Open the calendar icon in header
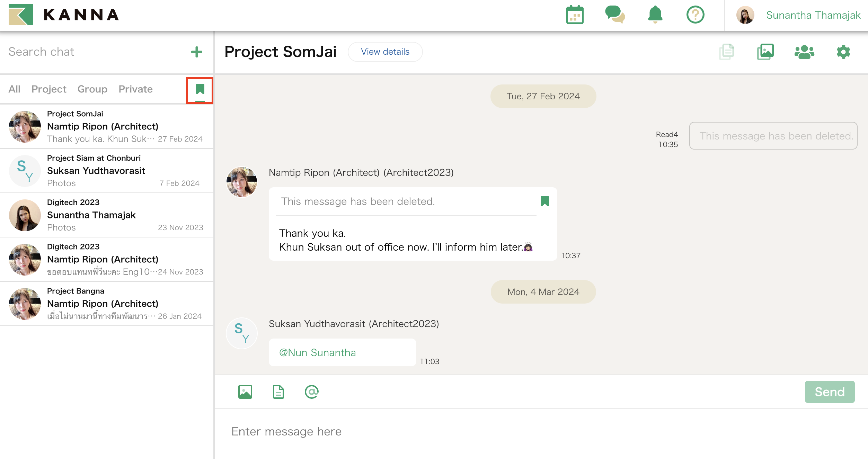 pos(575,15)
